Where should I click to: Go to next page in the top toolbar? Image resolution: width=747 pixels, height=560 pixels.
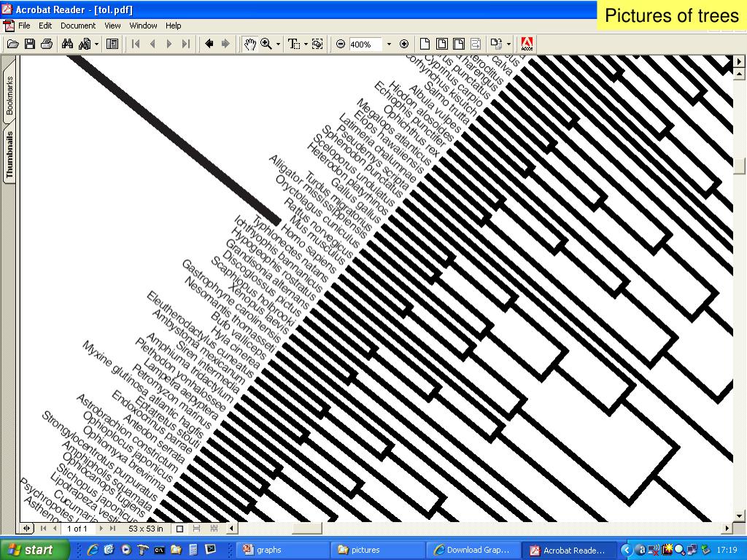click(x=169, y=44)
